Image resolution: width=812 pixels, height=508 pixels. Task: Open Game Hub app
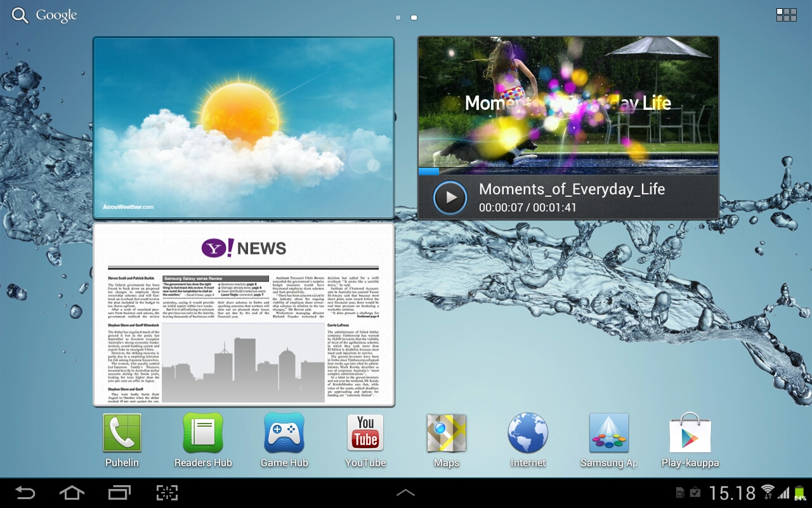tap(284, 440)
